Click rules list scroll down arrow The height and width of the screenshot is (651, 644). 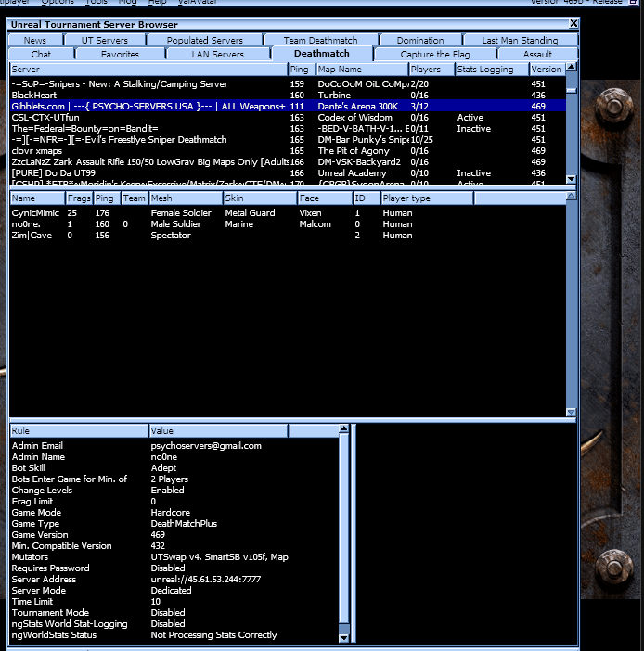click(x=344, y=638)
